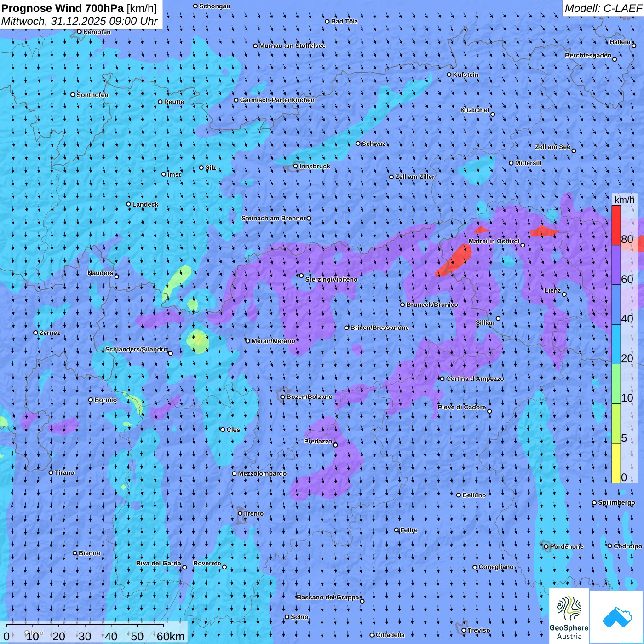644x644 pixels.
Task: Click the 'Nauders' label
Action: (100, 273)
